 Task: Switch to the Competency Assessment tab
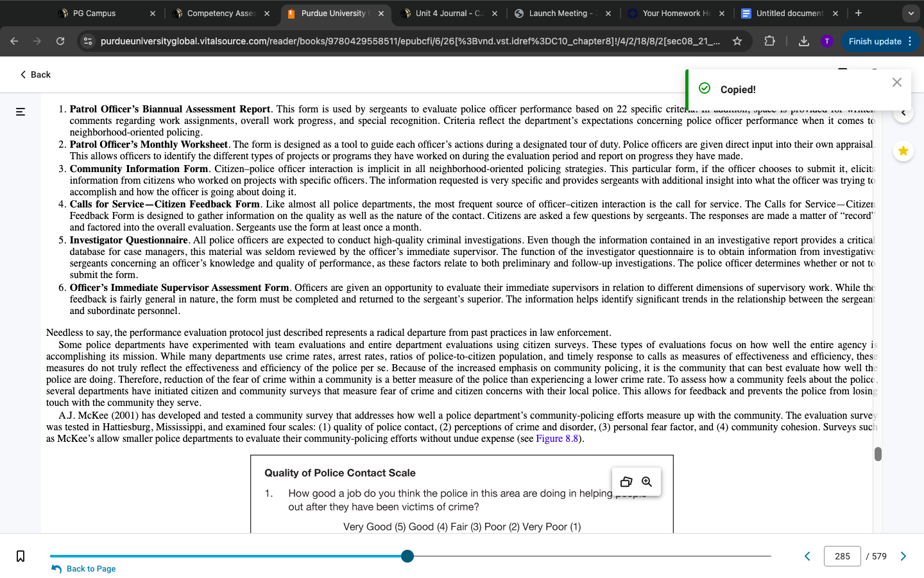click(x=221, y=13)
